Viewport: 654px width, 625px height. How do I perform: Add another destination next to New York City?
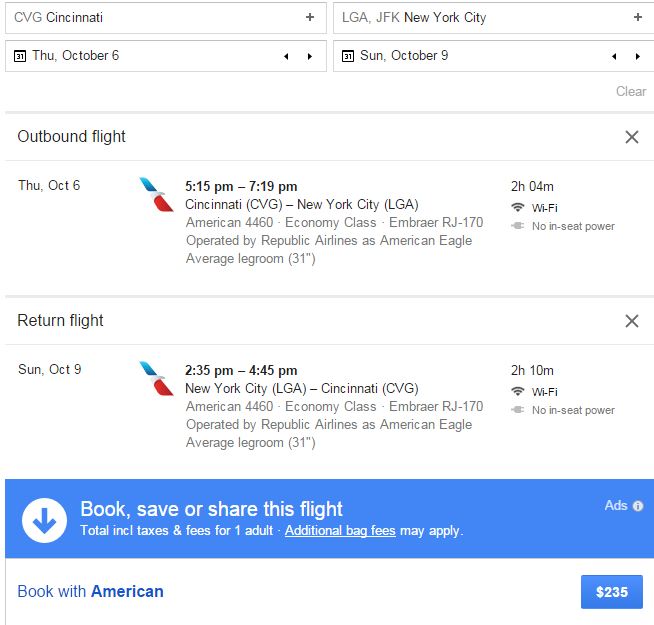pyautogui.click(x=638, y=18)
